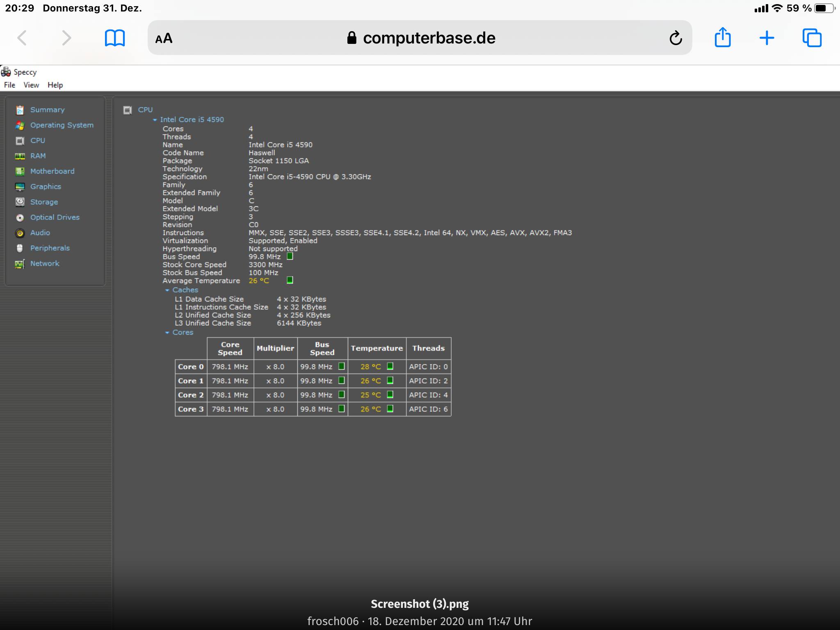The width and height of the screenshot is (840, 630).
Task: Collapse the Intel Core i5 4590 tree
Action: (155, 120)
